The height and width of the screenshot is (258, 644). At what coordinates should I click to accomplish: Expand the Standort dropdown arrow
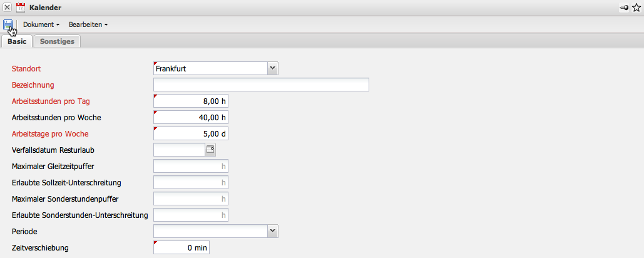(x=272, y=68)
